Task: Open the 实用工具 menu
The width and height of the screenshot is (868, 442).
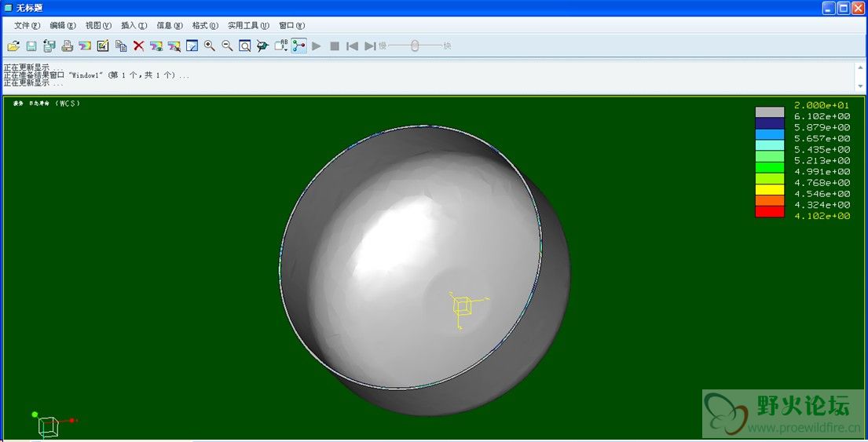Action: pyautogui.click(x=248, y=25)
